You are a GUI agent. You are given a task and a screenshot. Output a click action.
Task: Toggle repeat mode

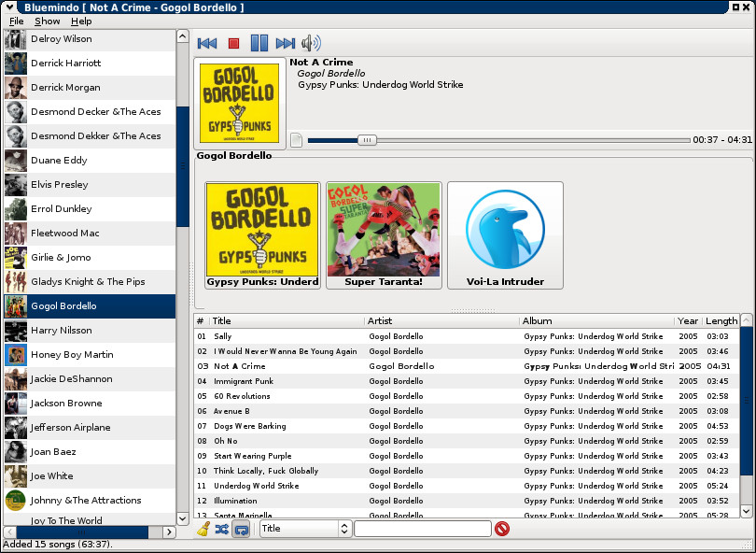(x=241, y=529)
